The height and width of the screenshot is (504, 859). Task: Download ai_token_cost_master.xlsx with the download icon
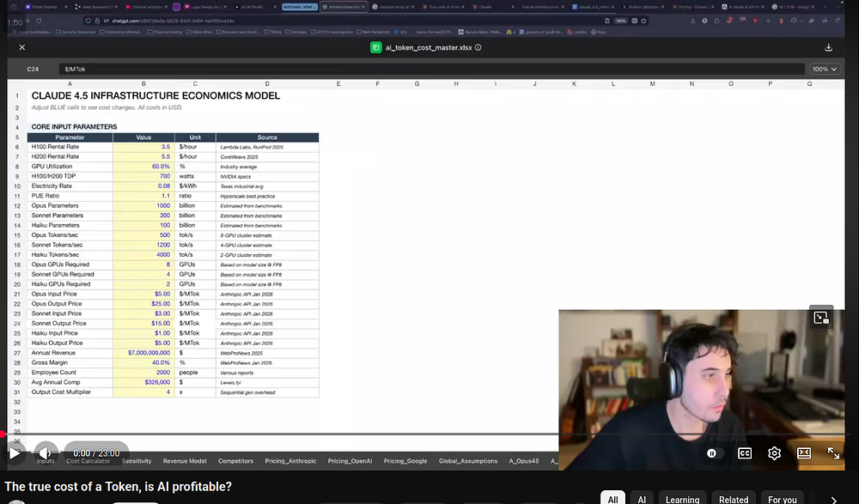pyautogui.click(x=828, y=48)
